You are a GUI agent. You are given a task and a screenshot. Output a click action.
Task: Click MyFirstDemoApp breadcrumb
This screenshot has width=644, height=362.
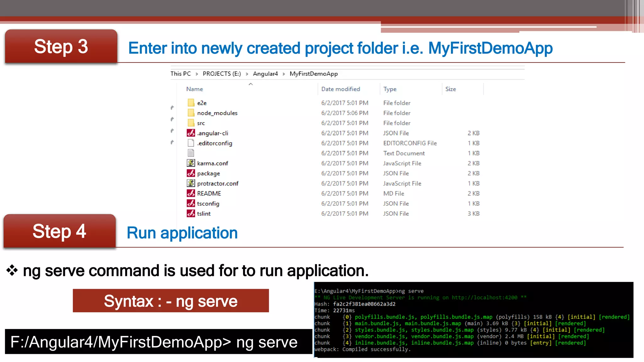click(x=314, y=74)
